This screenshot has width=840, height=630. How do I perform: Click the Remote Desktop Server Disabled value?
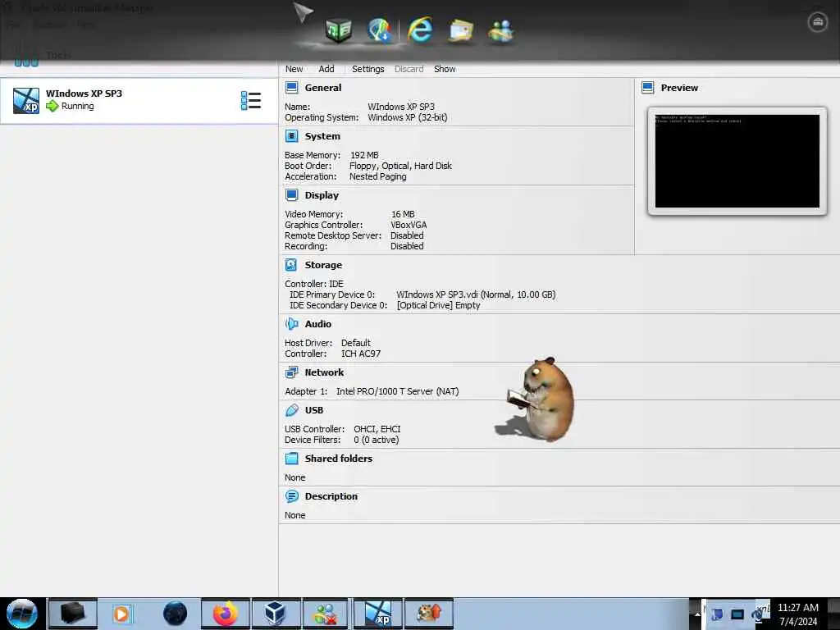pyautogui.click(x=407, y=235)
